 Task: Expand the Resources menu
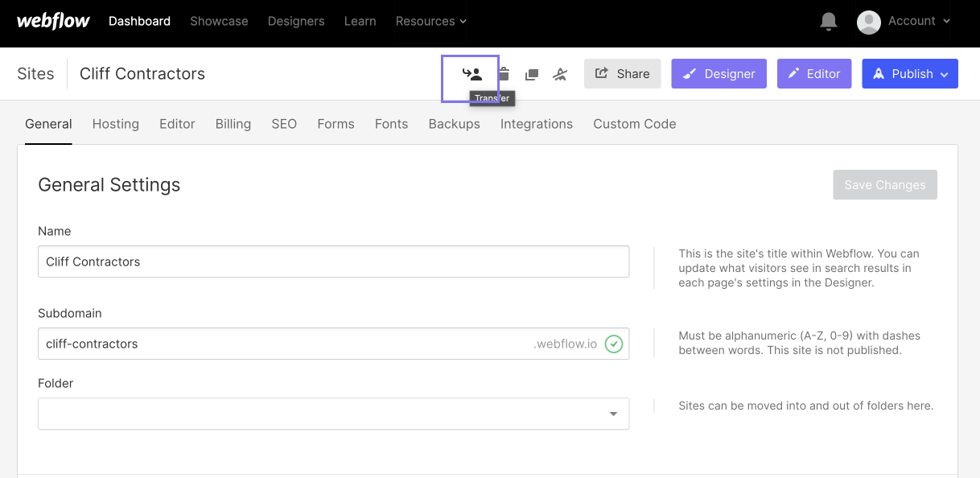pyautogui.click(x=430, y=22)
